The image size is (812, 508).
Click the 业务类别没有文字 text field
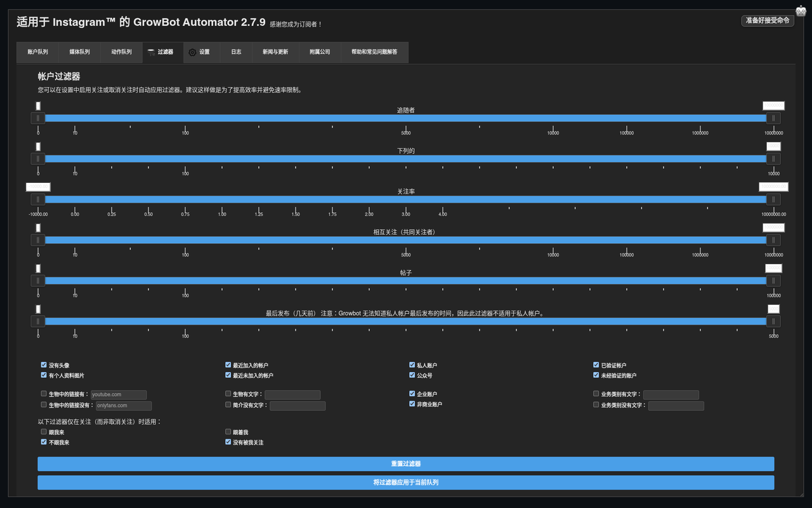pyautogui.click(x=676, y=406)
